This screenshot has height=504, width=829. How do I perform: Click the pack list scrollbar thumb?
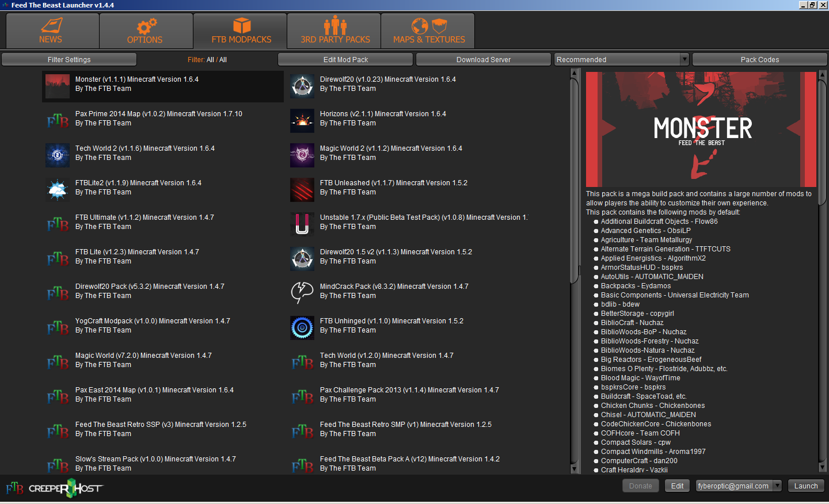574,181
